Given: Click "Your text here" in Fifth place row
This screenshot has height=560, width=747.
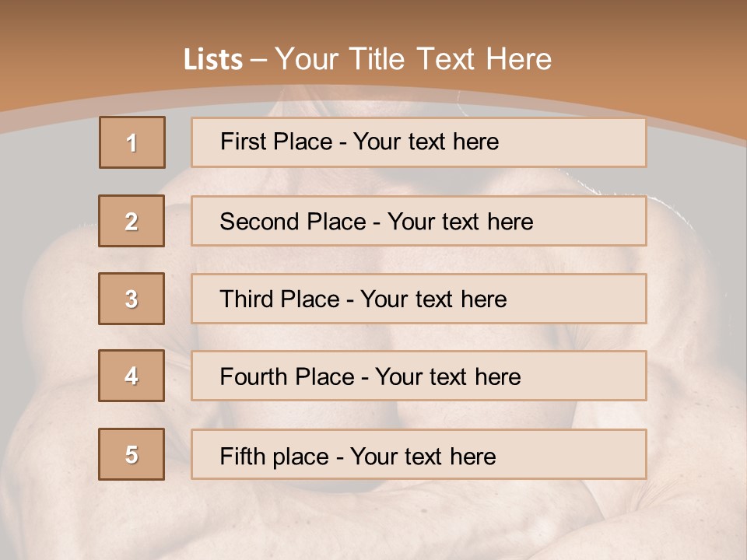Looking at the screenshot, I should pyautogui.click(x=423, y=456).
